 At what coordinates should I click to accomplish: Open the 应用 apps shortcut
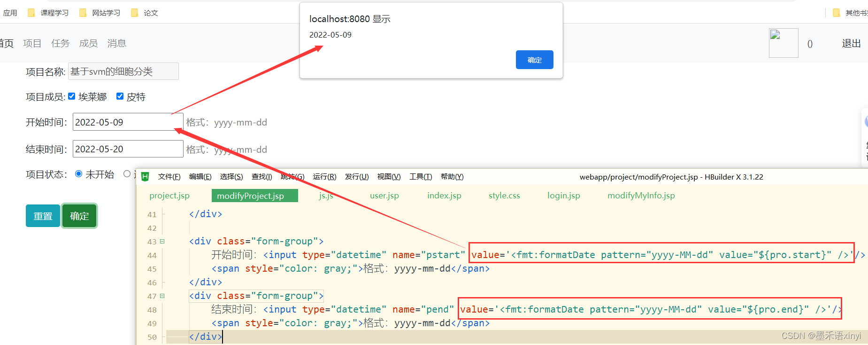click(x=10, y=13)
